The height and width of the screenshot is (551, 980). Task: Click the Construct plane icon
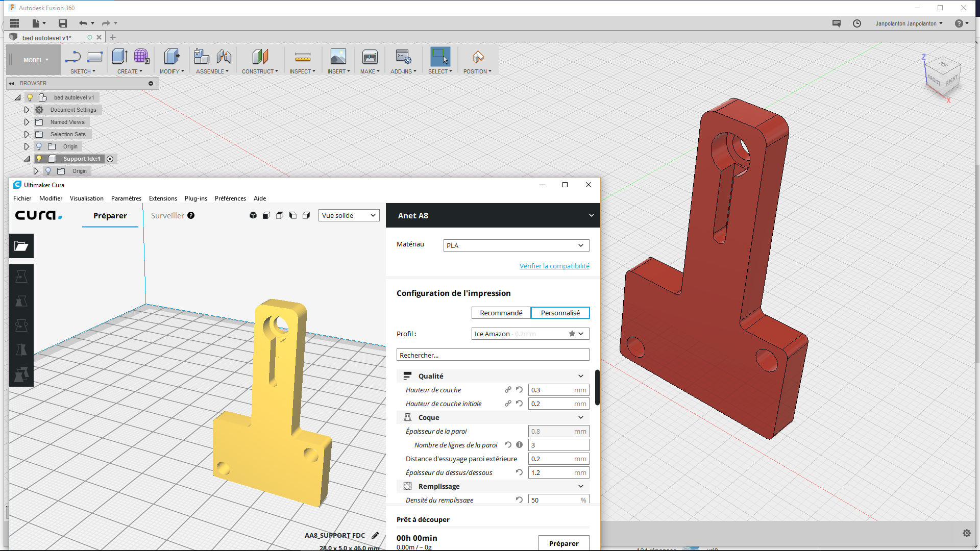tap(260, 57)
